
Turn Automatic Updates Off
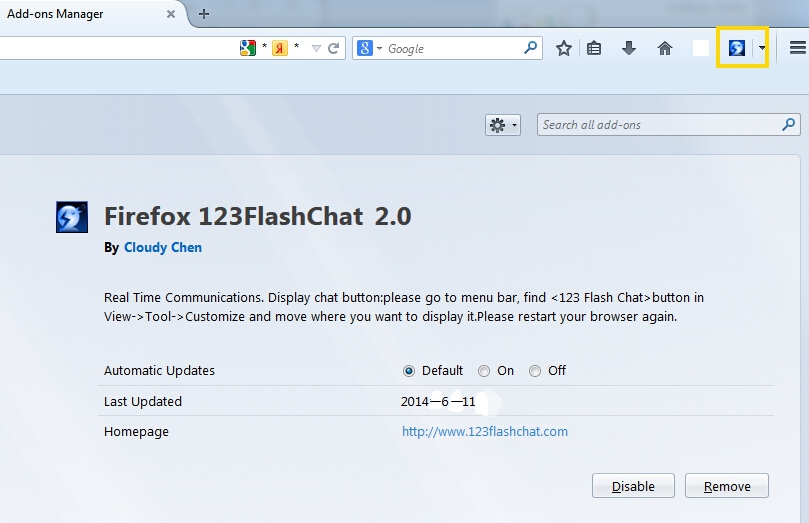pyautogui.click(x=535, y=371)
